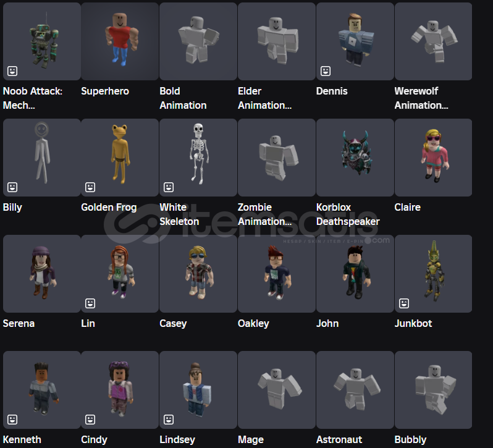493x448 pixels.
Task: Click the "Bold Animation" item name
Action: [x=183, y=98]
